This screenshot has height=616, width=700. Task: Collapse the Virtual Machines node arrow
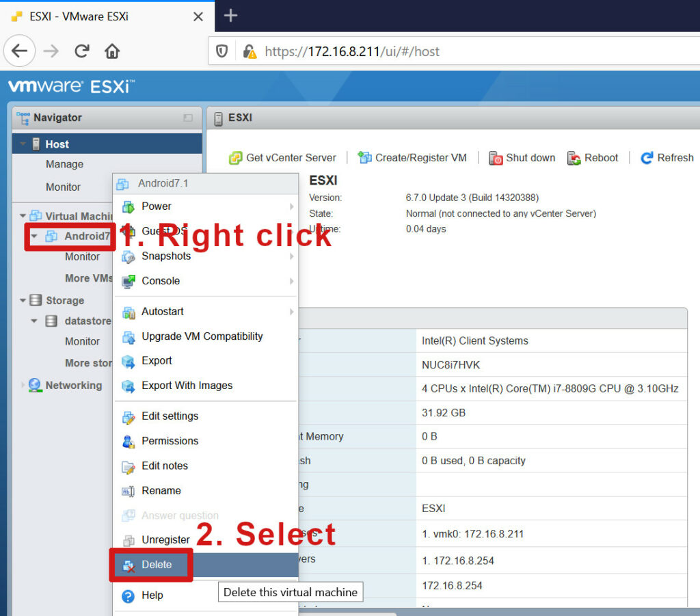coord(23,216)
